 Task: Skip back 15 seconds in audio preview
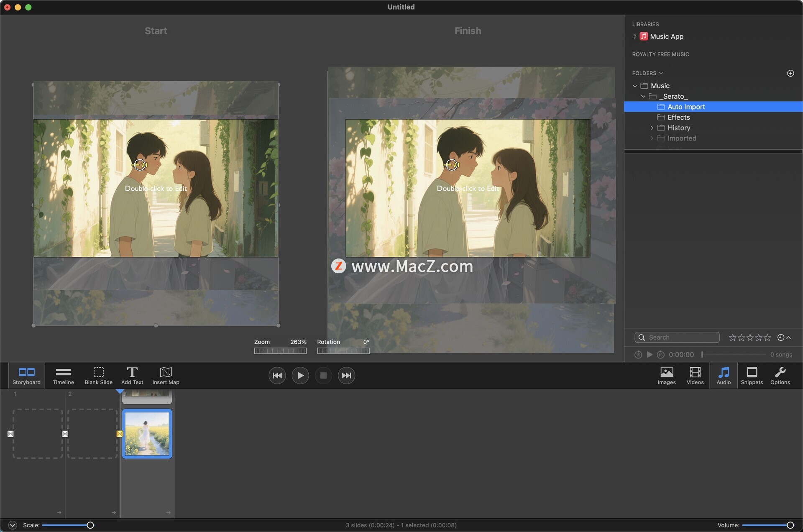tap(638, 355)
